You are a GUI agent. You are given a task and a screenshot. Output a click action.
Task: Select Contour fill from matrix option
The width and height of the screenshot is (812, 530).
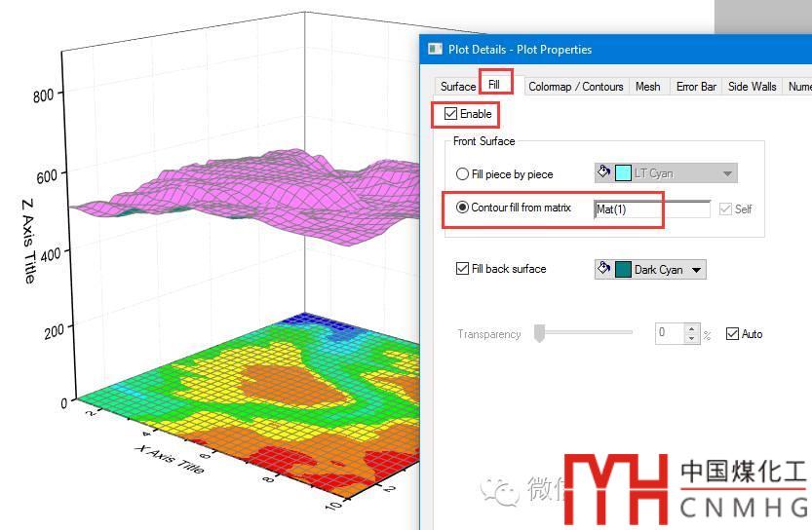[462, 207]
